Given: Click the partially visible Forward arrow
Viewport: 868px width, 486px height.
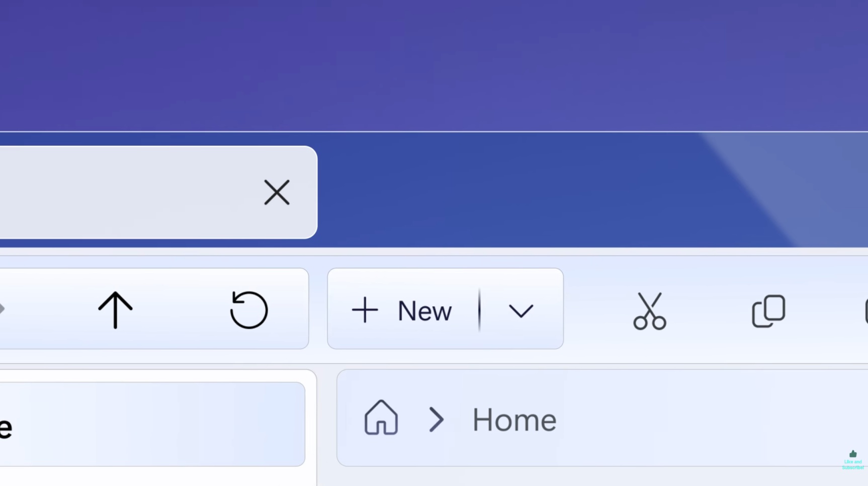Looking at the screenshot, I should (x=2, y=309).
